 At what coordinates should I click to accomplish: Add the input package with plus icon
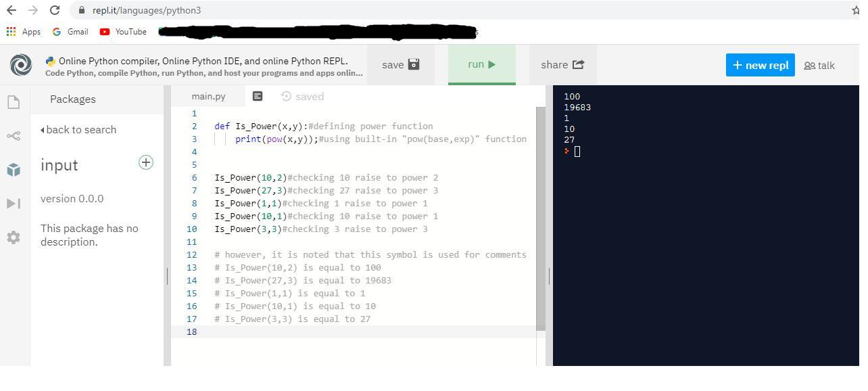click(146, 162)
